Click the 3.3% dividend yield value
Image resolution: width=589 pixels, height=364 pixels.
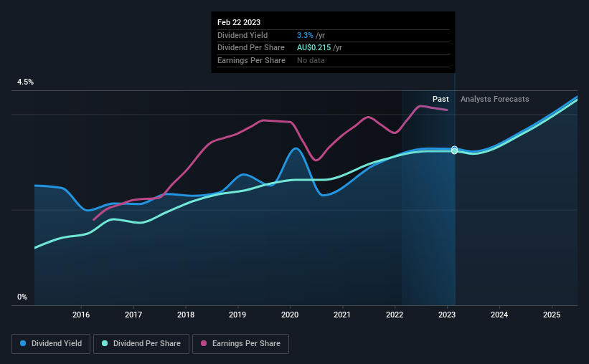point(305,35)
